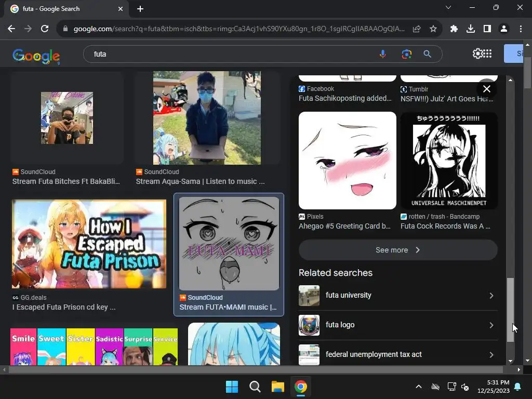View site information lock icon
The image size is (532, 399).
pyautogui.click(x=65, y=29)
